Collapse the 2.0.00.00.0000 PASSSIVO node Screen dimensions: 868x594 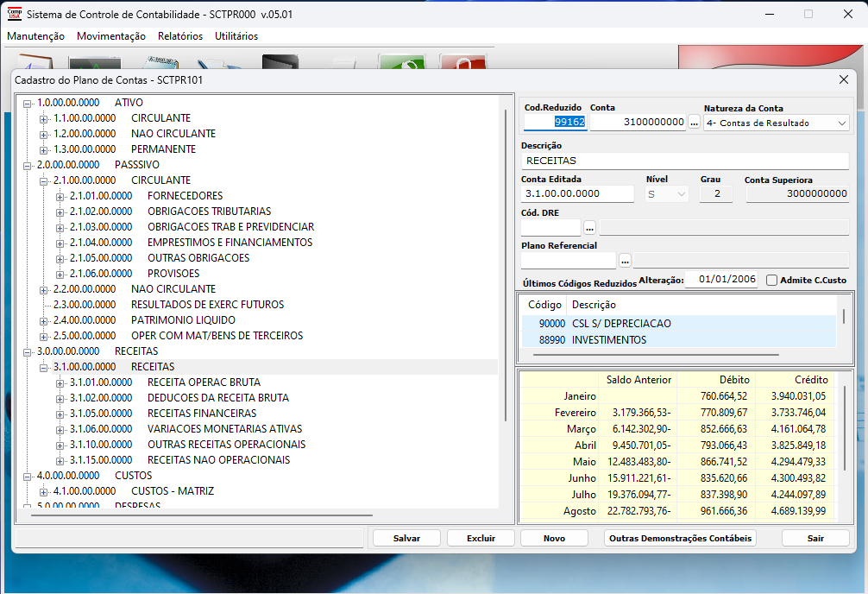[x=27, y=166]
